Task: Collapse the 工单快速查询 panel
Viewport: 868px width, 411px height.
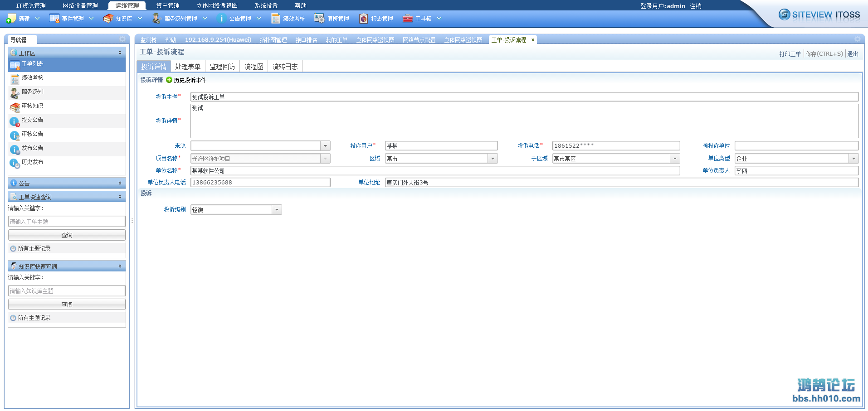Action: (120, 197)
